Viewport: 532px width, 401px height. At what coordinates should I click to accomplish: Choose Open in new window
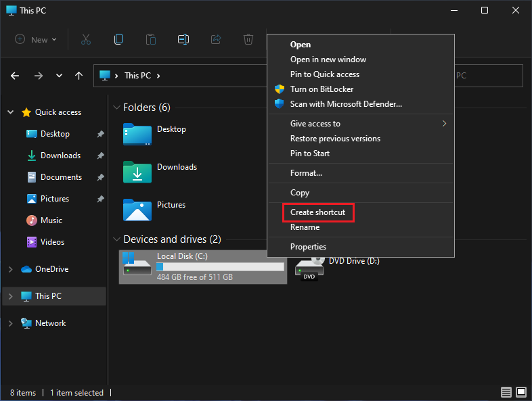tap(361, 60)
